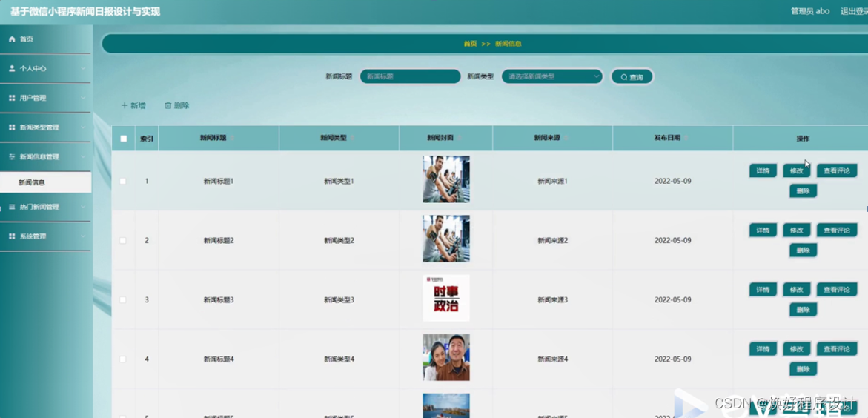Click the cover thumbnail of 新闻标题1
This screenshot has height=418, width=868.
tap(446, 179)
